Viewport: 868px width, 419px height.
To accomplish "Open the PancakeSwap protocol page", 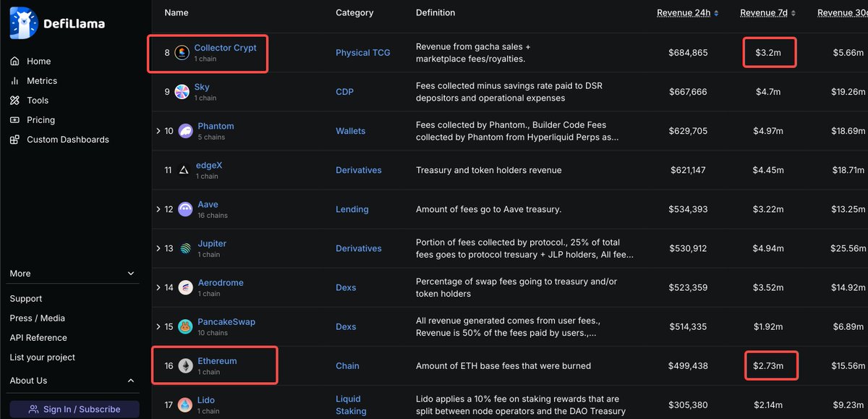I will click(226, 321).
